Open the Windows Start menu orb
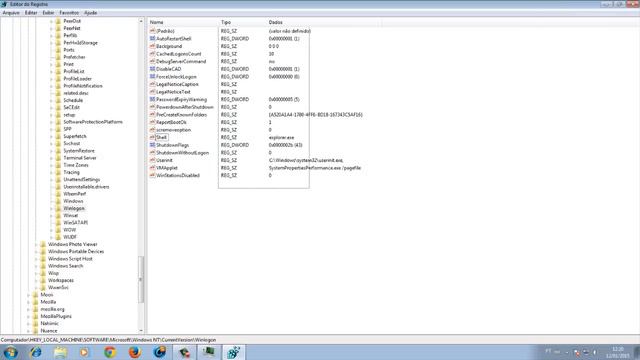640x360 pixels. (11, 352)
